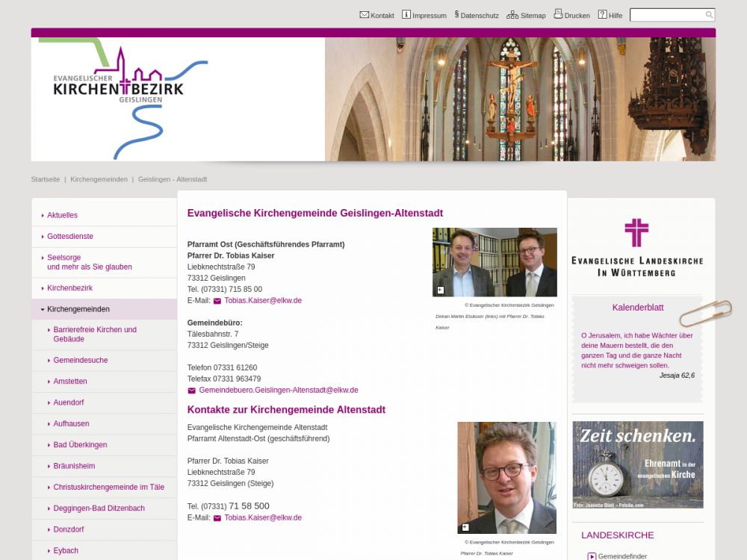Click the Kontakt envelope icon
This screenshot has height=560, width=747.
coord(364,15)
